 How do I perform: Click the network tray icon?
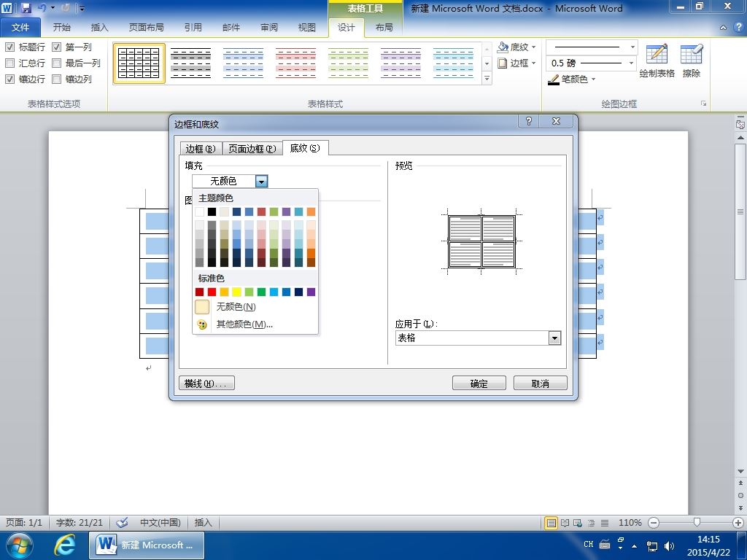click(652, 545)
